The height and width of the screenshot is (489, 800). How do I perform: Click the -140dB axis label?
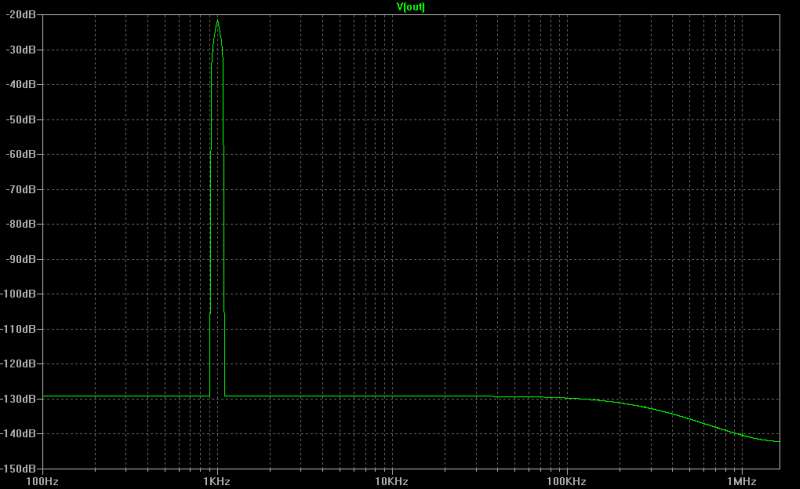(19, 433)
